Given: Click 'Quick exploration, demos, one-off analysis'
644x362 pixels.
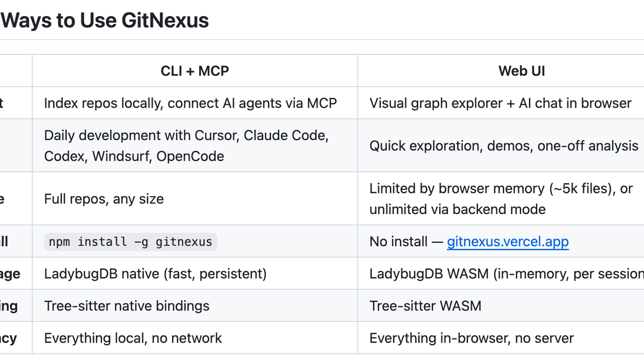Looking at the screenshot, I should coord(504,146).
